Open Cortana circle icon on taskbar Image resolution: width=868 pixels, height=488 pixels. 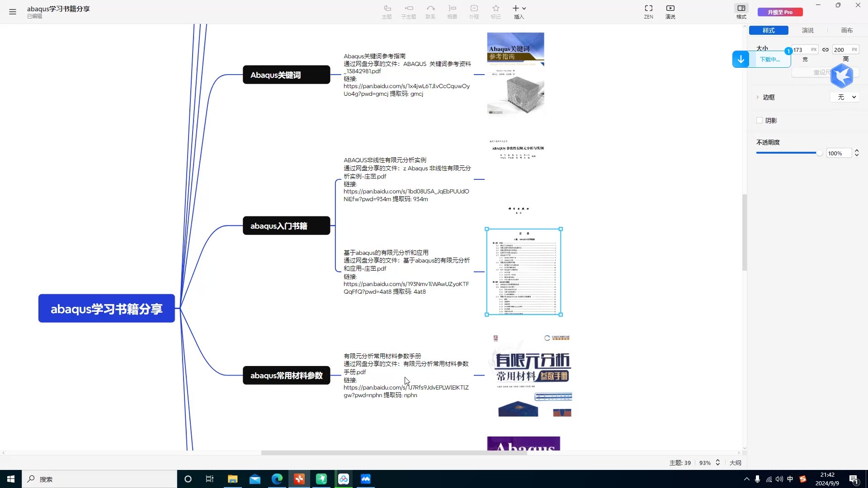(188, 479)
